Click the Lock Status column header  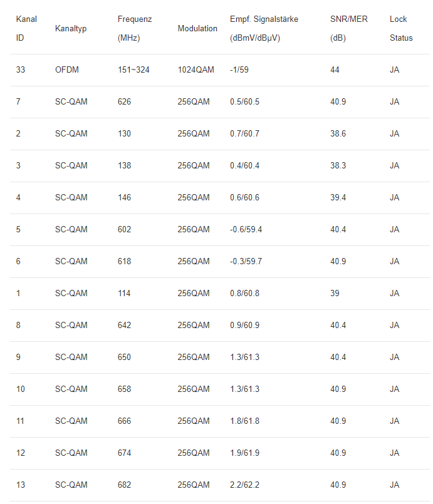401,28
